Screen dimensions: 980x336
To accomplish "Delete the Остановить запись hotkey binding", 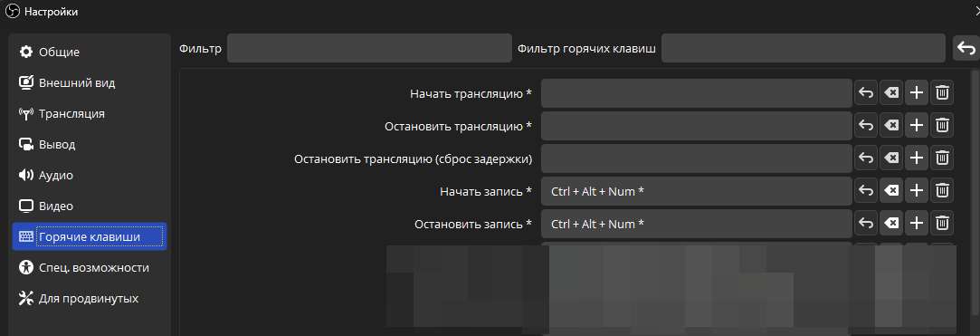I will click(942, 224).
